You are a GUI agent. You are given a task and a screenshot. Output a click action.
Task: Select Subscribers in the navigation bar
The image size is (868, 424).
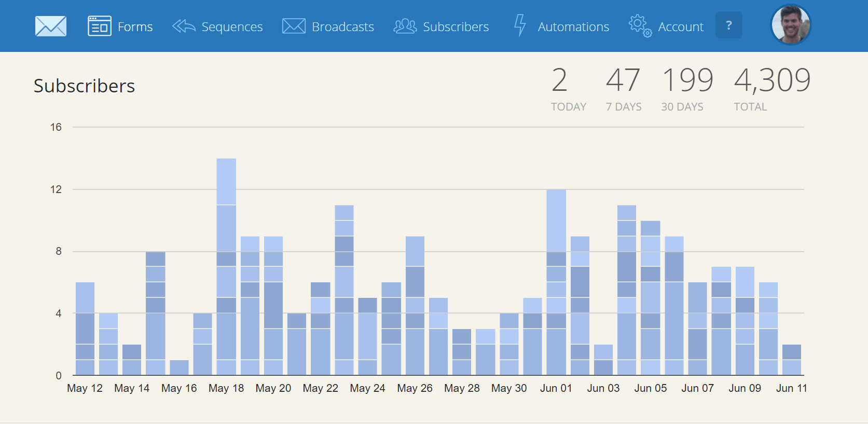click(456, 27)
